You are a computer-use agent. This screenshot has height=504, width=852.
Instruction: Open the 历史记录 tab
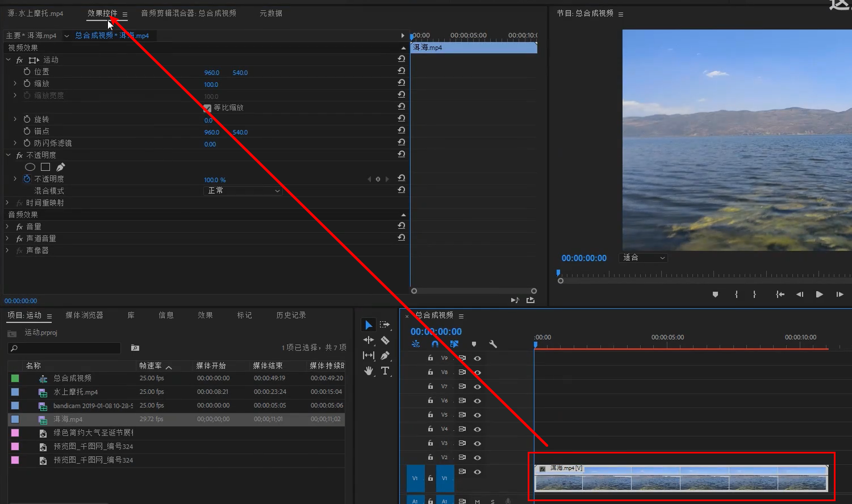coord(291,315)
